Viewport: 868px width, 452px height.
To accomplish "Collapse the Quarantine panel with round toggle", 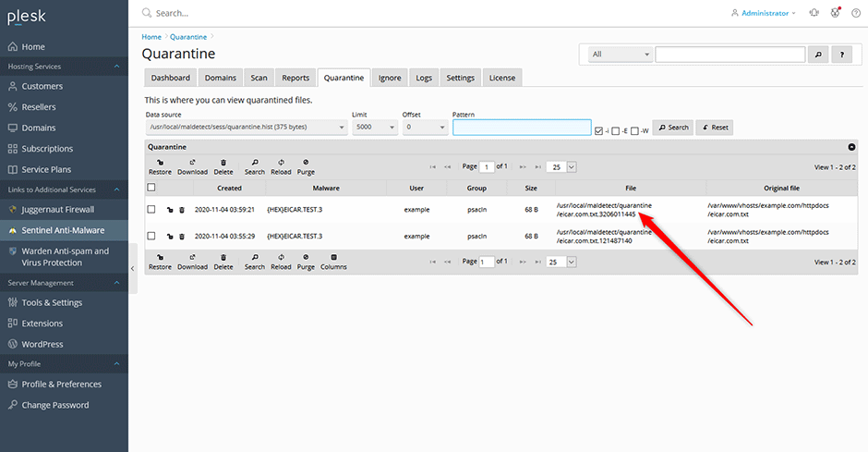I will 851,147.
